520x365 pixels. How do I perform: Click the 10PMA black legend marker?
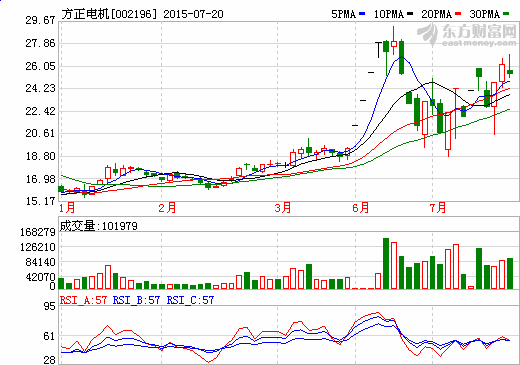pyautogui.click(x=410, y=14)
